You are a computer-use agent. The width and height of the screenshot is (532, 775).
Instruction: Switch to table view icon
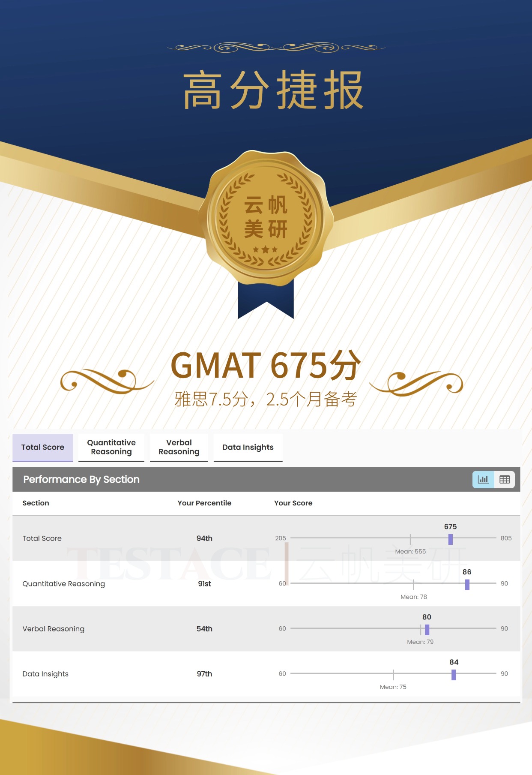click(505, 480)
